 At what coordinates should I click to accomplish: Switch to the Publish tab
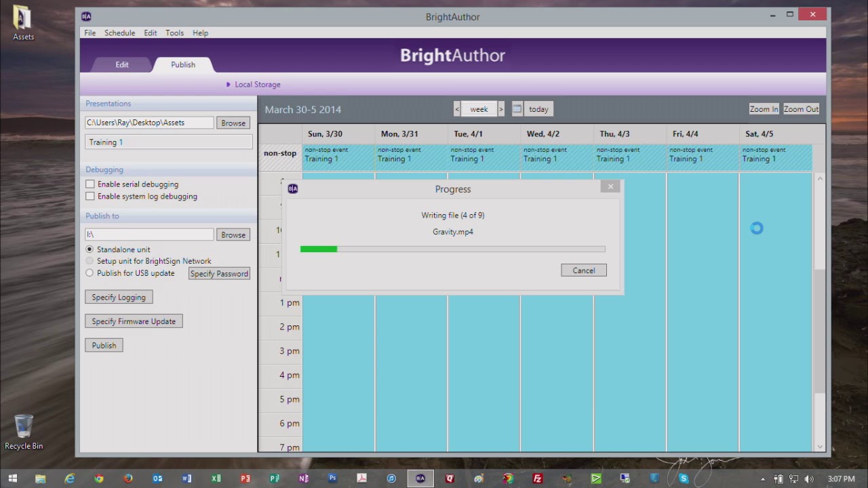click(x=183, y=64)
